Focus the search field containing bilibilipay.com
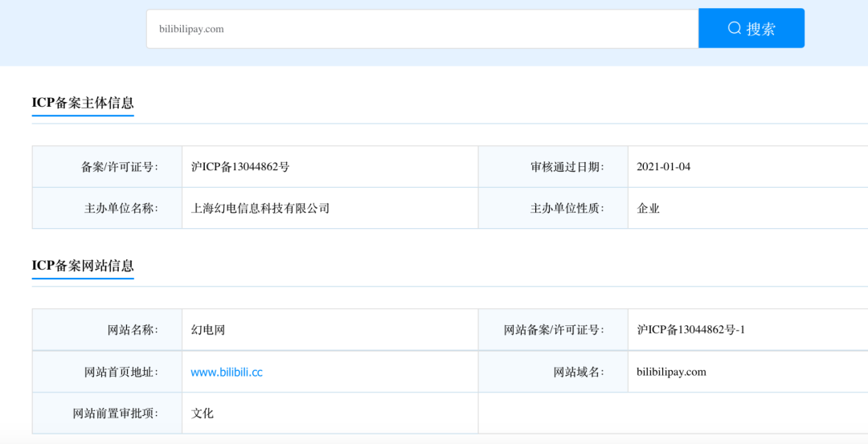The image size is (868, 444). 422,29
